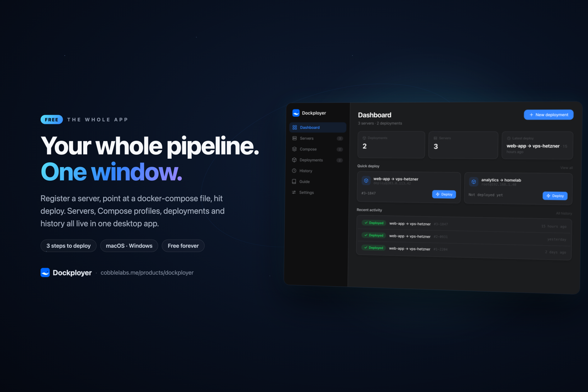Click the Dockployer logo atop the app sidebar

[x=296, y=113]
